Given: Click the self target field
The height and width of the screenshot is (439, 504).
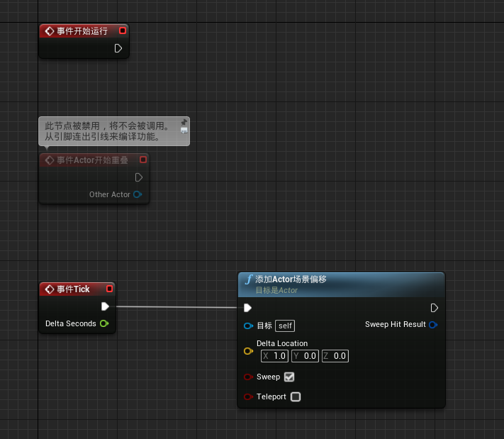Looking at the screenshot, I should pyautogui.click(x=285, y=326).
